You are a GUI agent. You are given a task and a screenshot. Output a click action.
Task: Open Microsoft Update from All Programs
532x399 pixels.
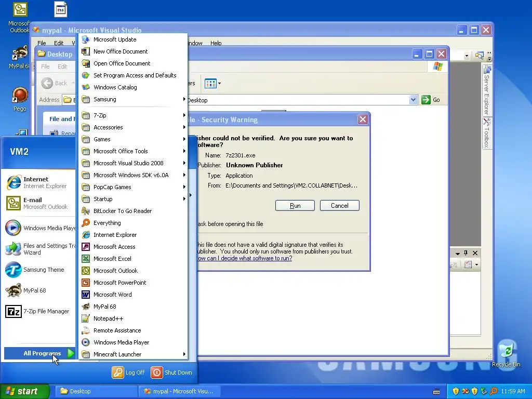coord(133,39)
